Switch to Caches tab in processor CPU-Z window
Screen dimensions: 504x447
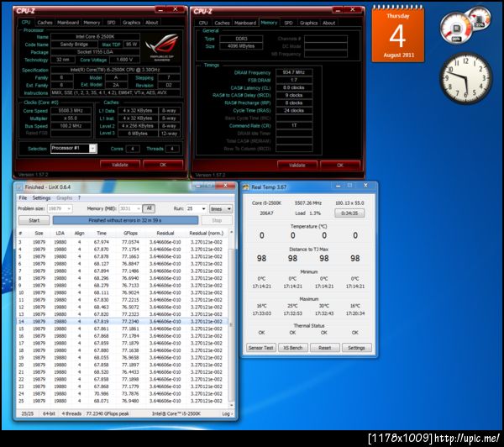(x=45, y=23)
